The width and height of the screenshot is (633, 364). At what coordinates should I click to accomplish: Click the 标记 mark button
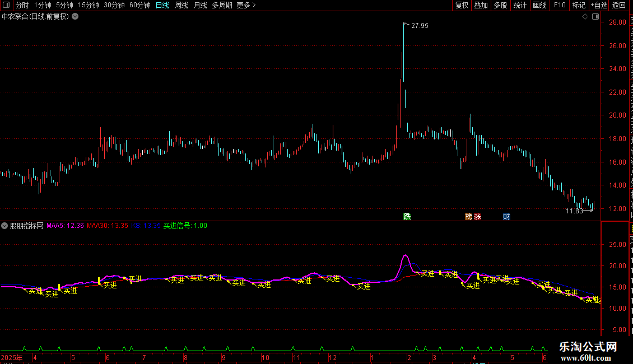[x=579, y=5]
